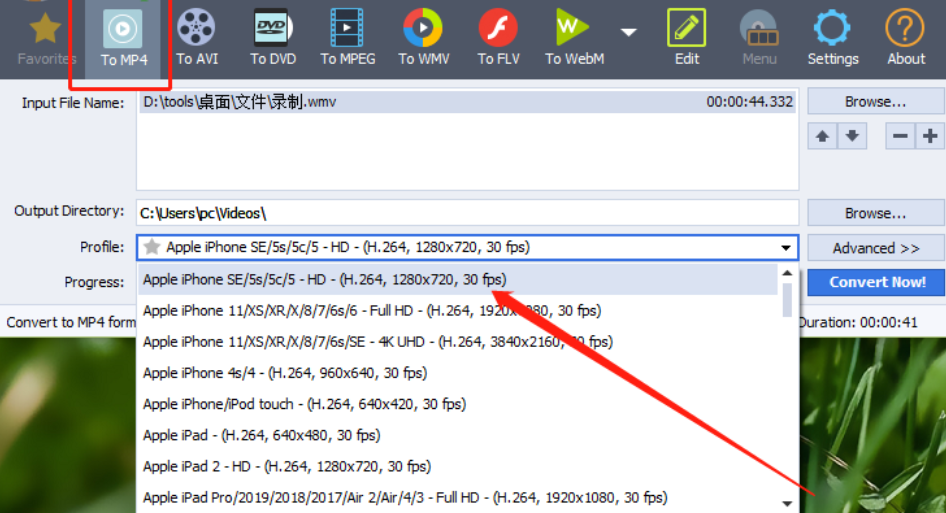The width and height of the screenshot is (946, 513).
Task: Move selected file up in list
Action: [822, 136]
